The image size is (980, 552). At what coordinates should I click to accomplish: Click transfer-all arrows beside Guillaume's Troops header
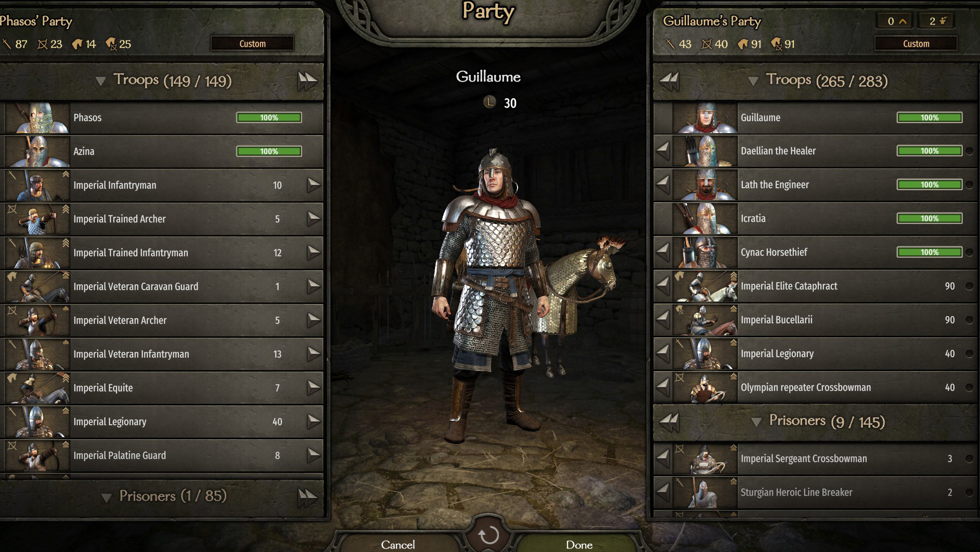coord(669,81)
